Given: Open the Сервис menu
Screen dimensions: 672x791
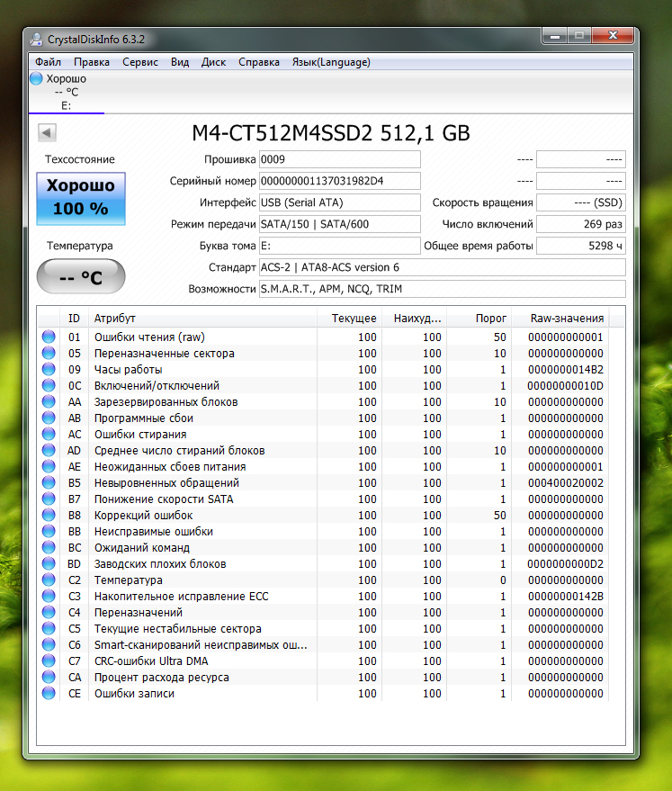Looking at the screenshot, I should point(140,62).
